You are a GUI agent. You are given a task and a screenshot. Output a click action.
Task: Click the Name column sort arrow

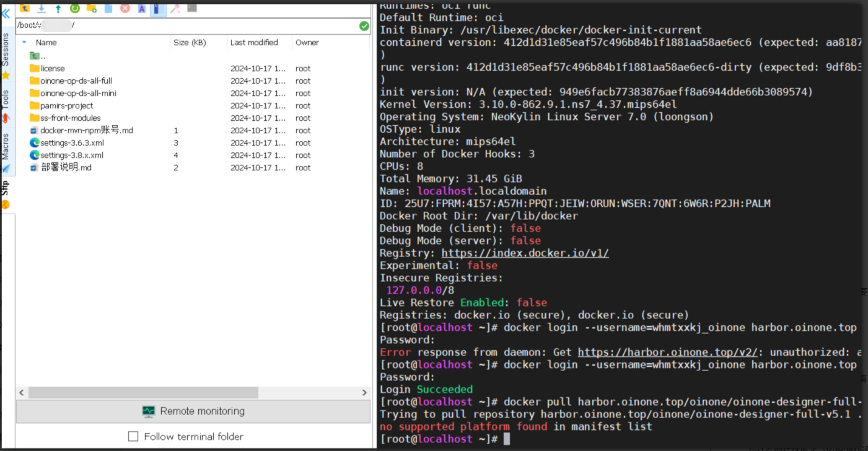[x=24, y=43]
